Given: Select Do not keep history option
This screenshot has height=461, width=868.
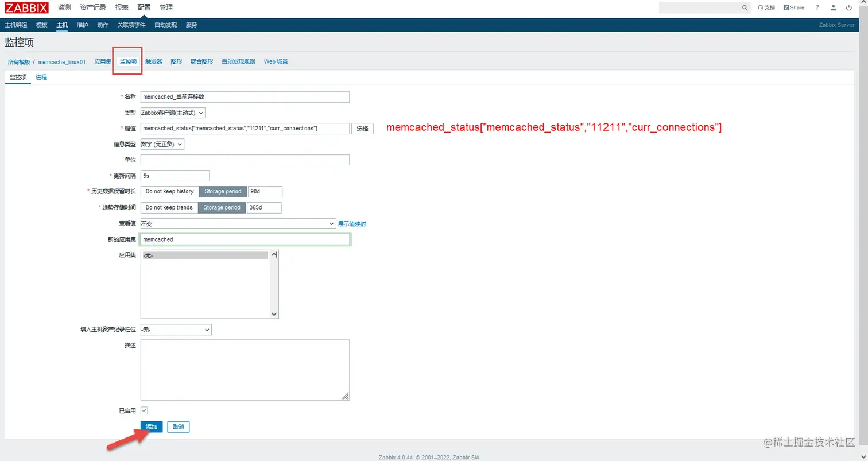Looking at the screenshot, I should (169, 191).
